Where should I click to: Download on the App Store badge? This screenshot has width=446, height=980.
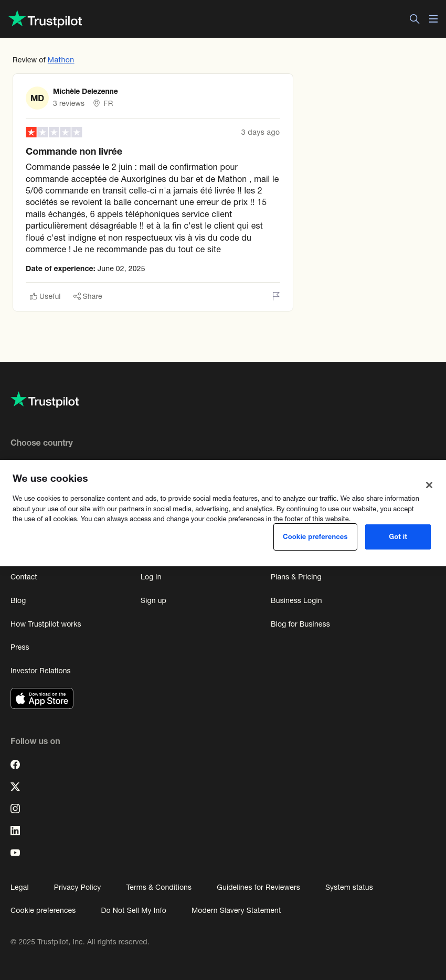(x=42, y=698)
